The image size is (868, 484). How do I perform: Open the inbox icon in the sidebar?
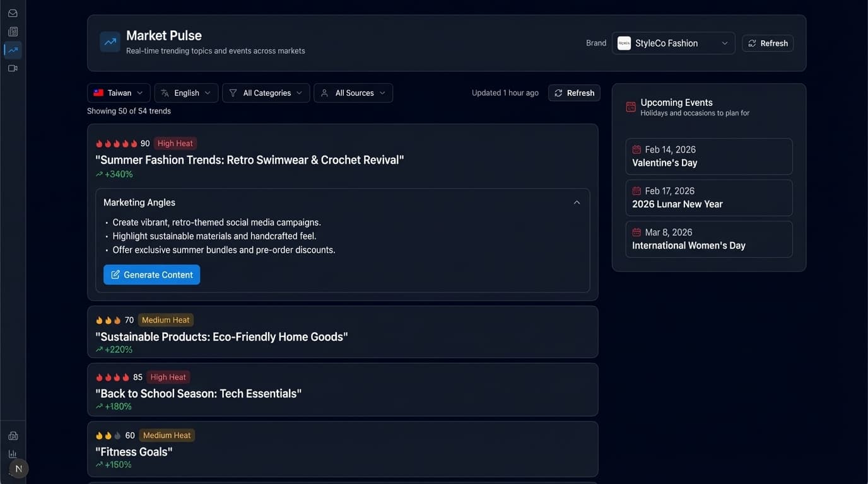[x=12, y=12]
